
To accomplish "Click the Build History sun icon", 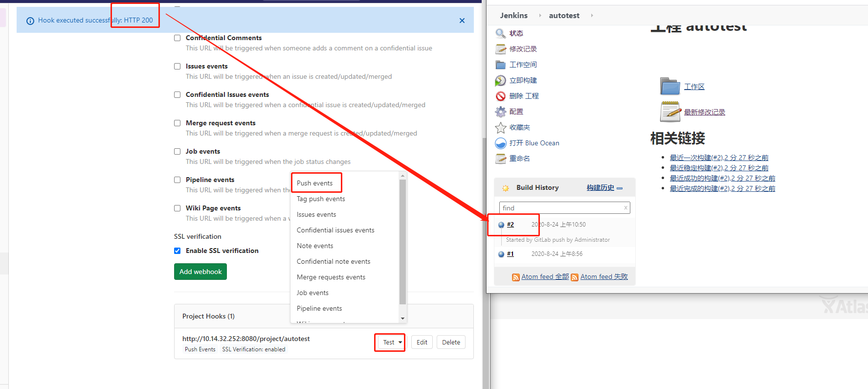I will click(x=506, y=188).
